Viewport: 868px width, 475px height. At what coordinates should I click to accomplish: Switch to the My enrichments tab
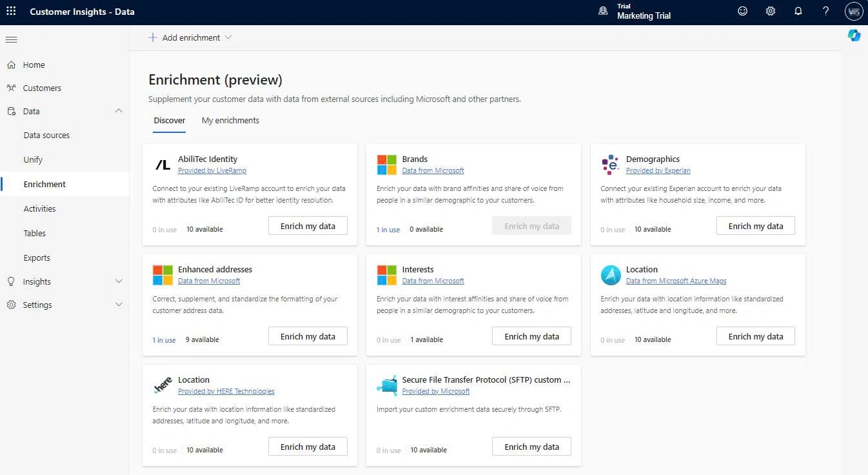coord(230,121)
